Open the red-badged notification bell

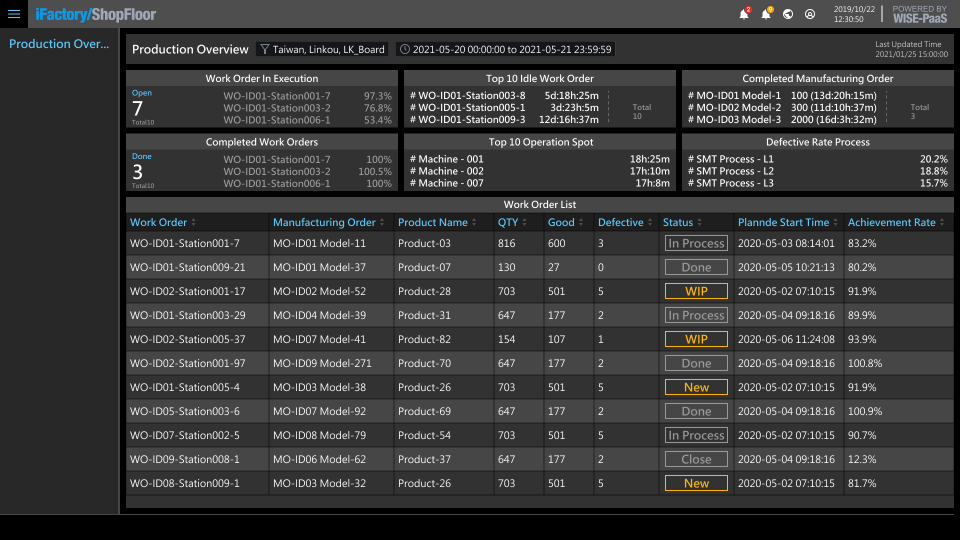743,14
